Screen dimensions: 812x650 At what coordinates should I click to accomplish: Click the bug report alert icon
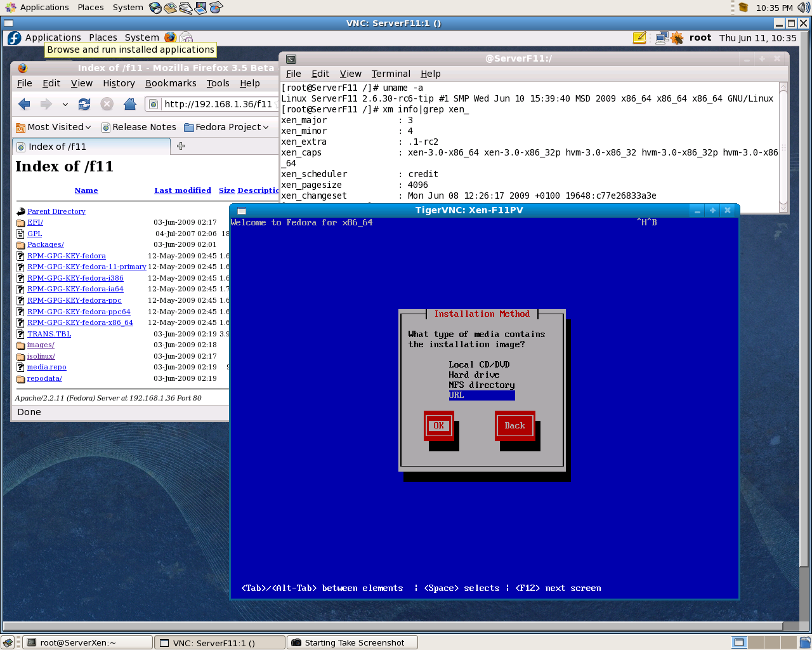tap(677, 38)
